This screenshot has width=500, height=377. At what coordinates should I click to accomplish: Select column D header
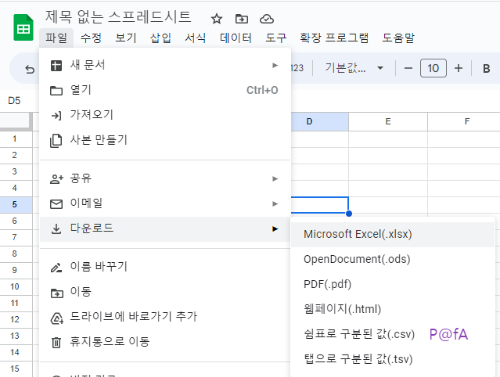[x=319, y=122]
